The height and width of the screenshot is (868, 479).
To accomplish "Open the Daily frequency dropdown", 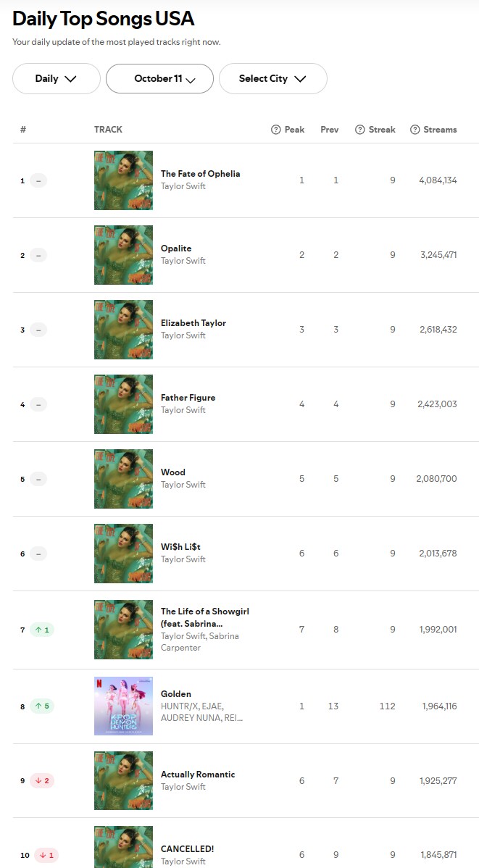I will point(56,79).
